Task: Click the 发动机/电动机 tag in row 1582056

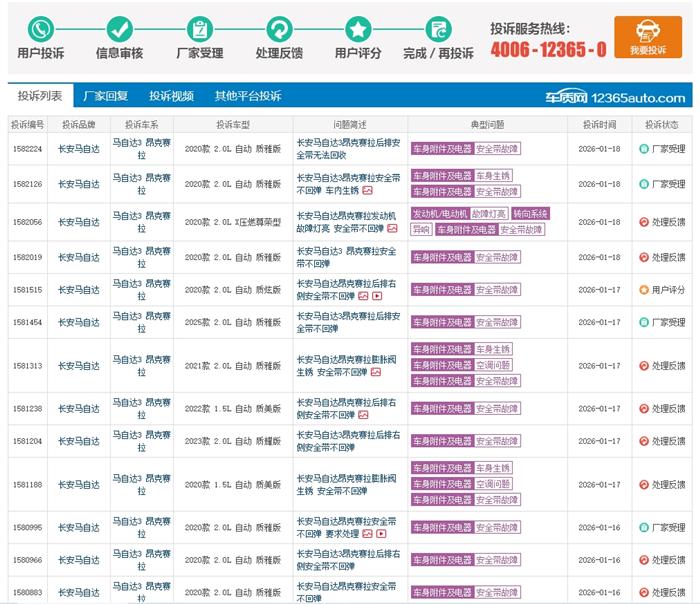Action: (x=439, y=214)
